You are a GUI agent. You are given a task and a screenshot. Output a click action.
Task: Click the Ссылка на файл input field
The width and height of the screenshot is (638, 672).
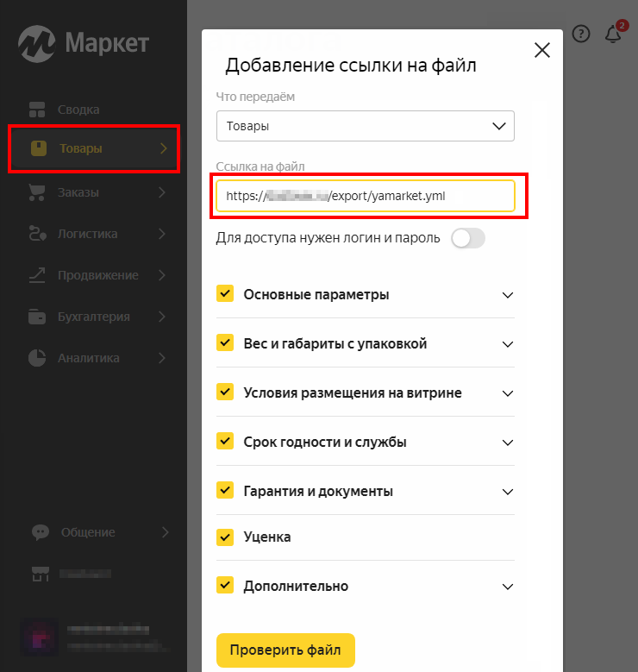coord(365,196)
